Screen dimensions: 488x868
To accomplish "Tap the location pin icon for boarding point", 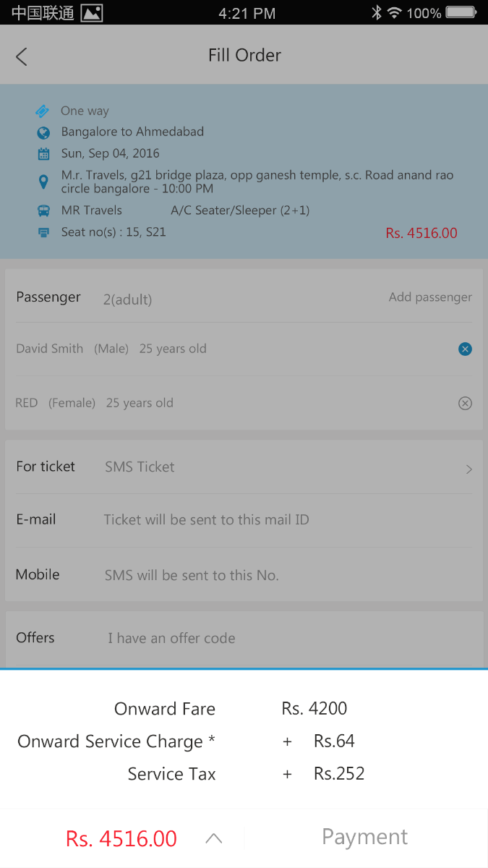I will [x=43, y=182].
